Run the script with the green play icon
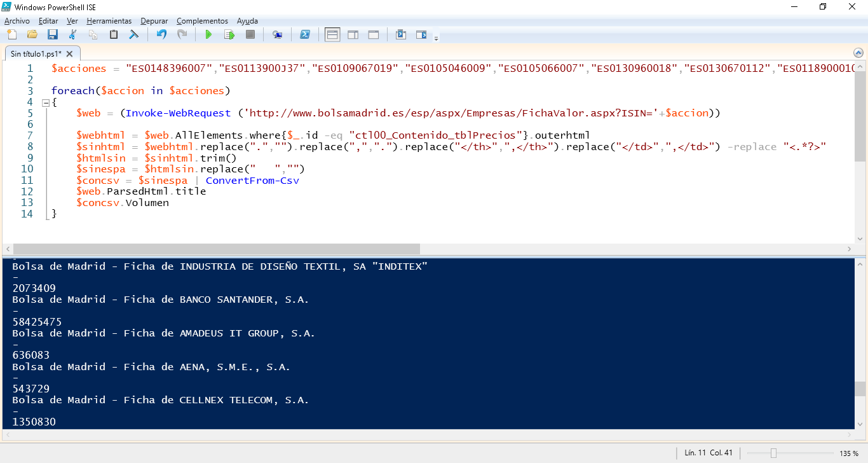This screenshot has width=868, height=463. pyautogui.click(x=208, y=35)
